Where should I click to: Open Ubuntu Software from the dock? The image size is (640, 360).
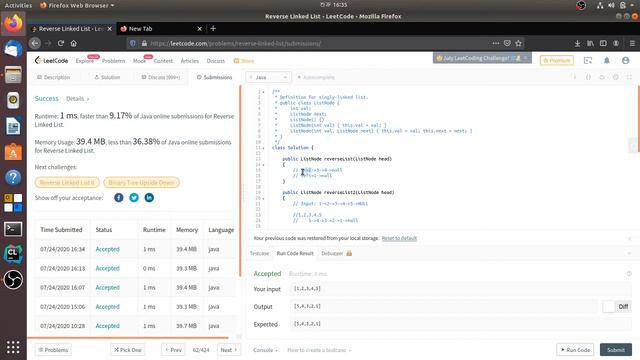(x=13, y=152)
